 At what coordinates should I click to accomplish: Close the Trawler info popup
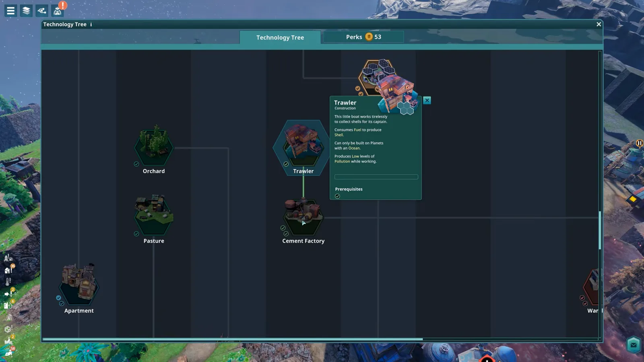(427, 101)
